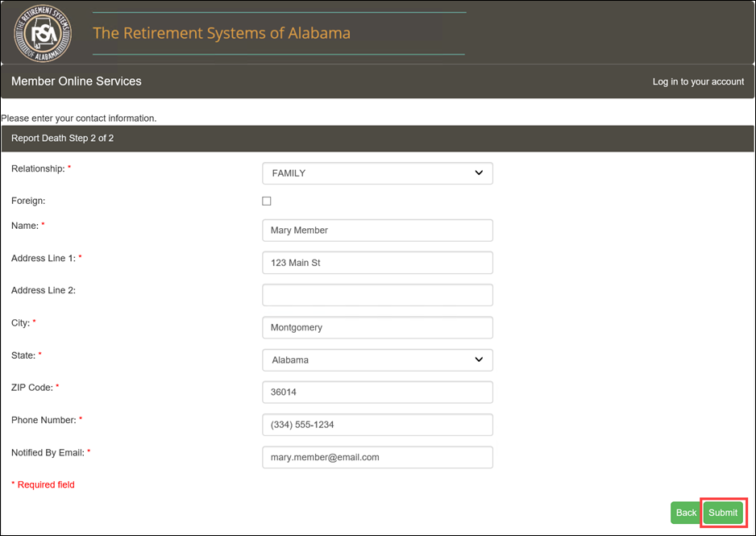756x536 pixels.
Task: Focus the Phone Number input field
Action: point(377,425)
